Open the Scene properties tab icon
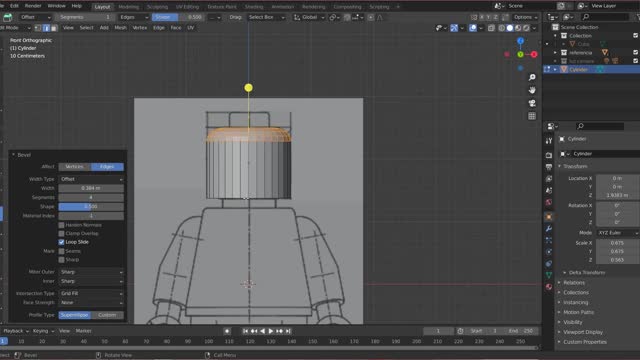 549,191
